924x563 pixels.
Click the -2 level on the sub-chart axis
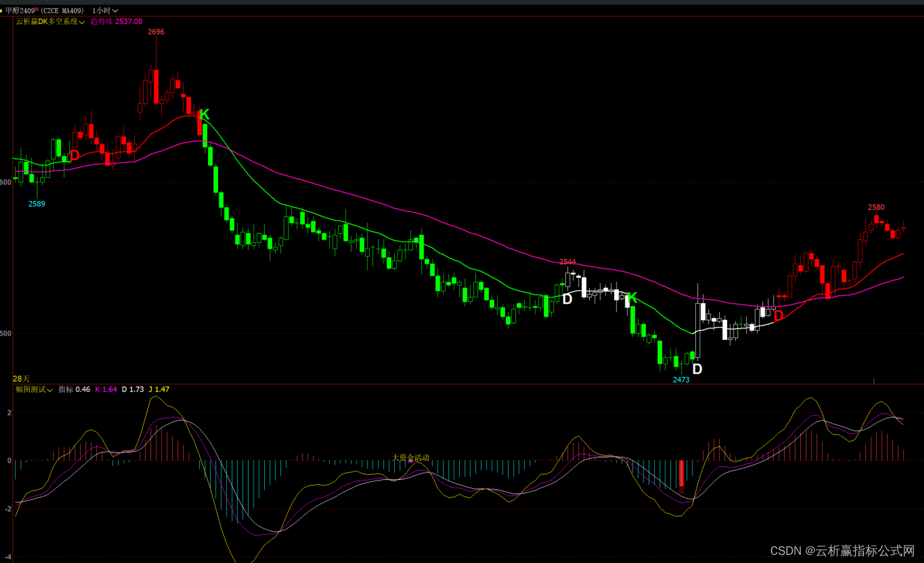(8, 509)
